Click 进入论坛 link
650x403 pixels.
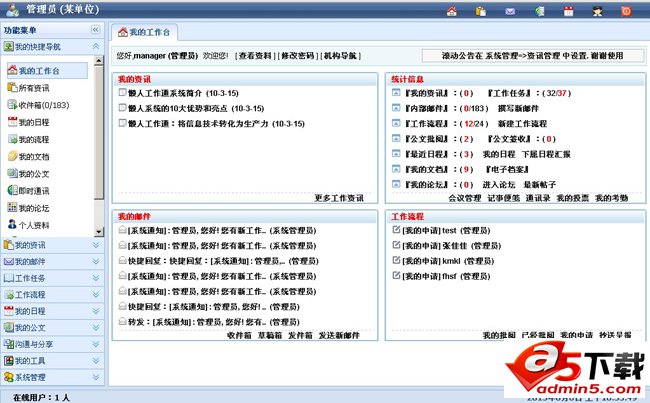499,185
